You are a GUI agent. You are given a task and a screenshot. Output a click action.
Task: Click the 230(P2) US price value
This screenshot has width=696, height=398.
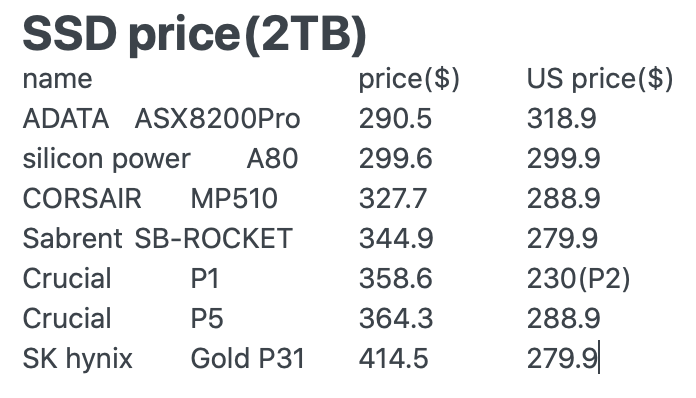point(578,279)
